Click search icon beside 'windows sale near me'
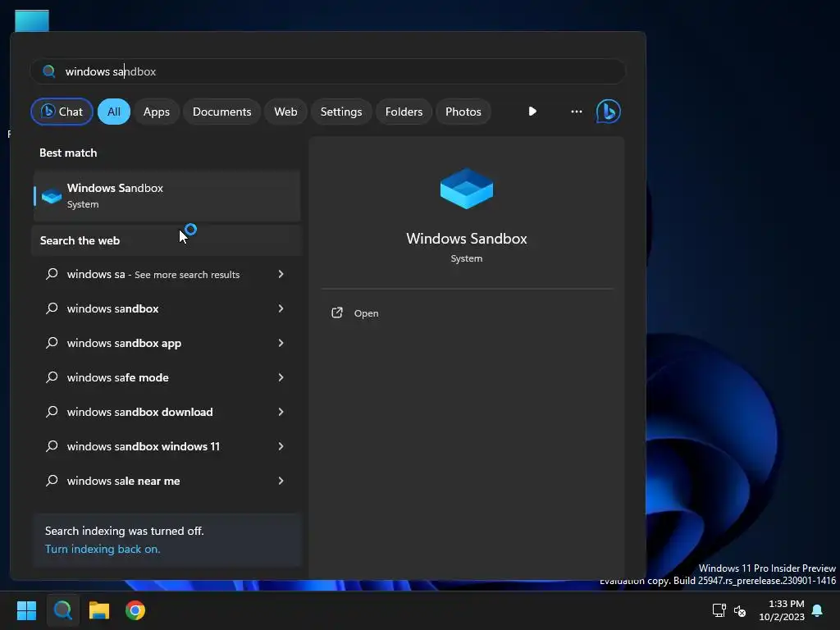Screen dimensions: 840x630 (x=52, y=481)
